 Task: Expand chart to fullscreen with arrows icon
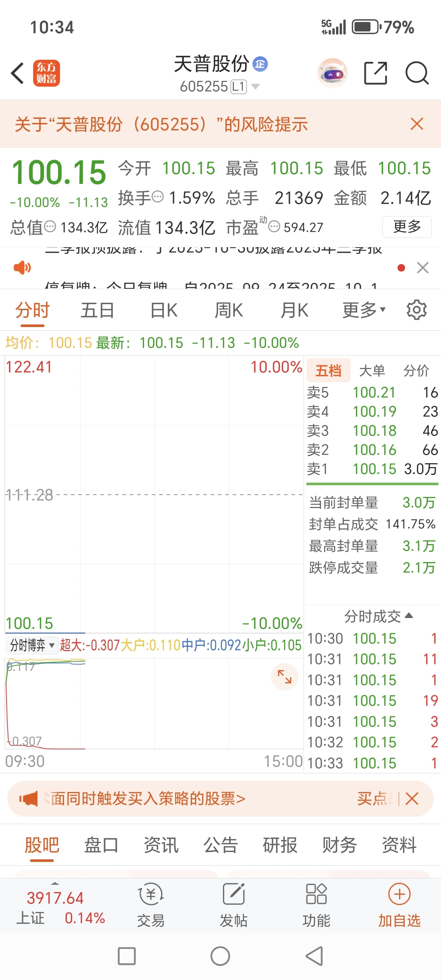[x=284, y=677]
